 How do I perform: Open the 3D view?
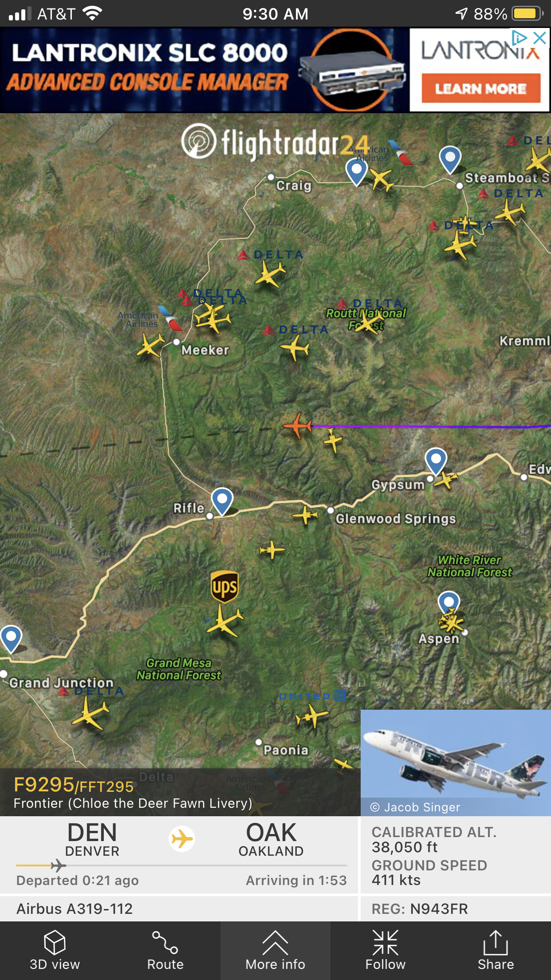pos(55,950)
